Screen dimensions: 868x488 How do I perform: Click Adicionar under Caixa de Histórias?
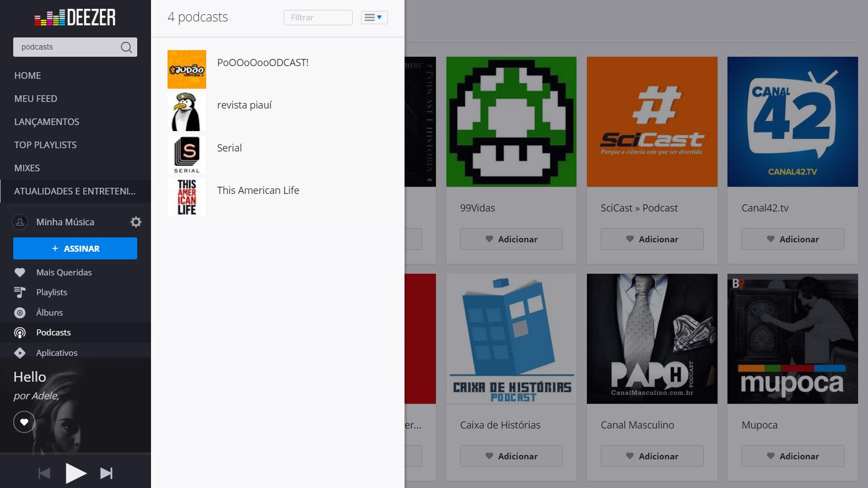click(511, 456)
